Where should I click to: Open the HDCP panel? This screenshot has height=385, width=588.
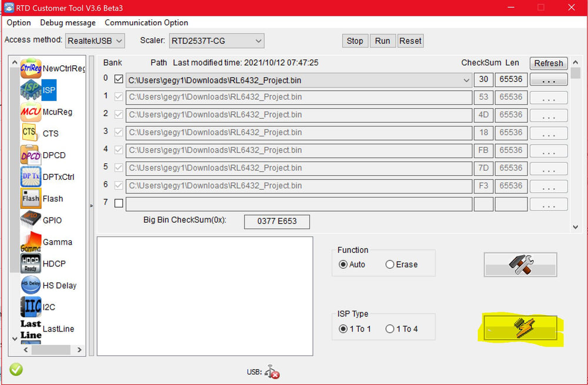(31, 263)
